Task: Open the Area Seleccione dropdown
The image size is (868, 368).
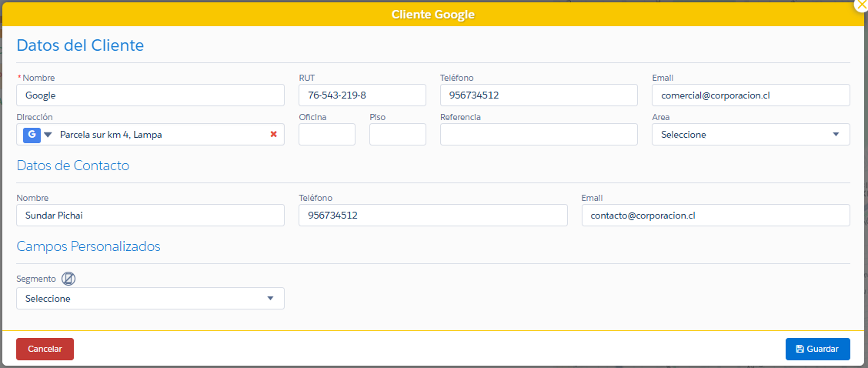Action: point(750,135)
